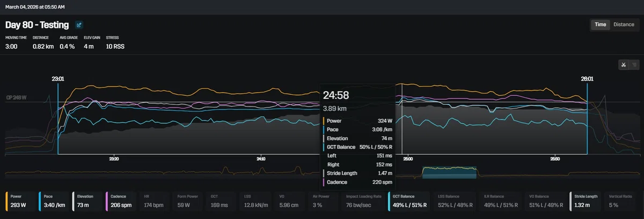The image size is (644, 219).
Task: Click the Elev Gain 4 m value
Action: (x=89, y=47)
